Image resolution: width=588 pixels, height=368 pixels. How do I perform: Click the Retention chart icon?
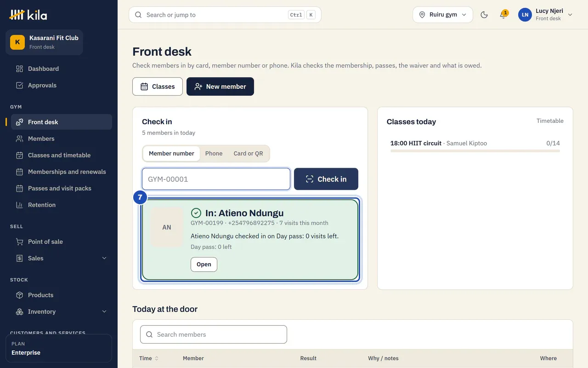[x=19, y=205]
